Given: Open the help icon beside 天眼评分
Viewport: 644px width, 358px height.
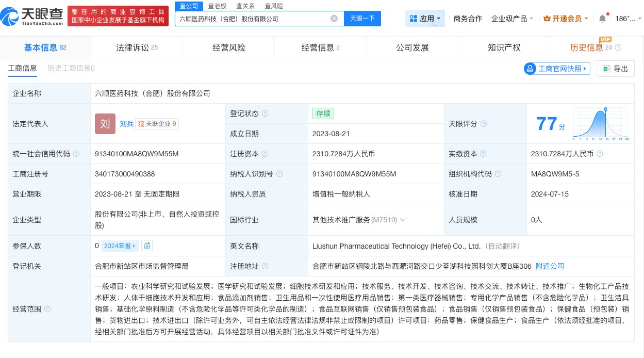Looking at the screenshot, I should point(483,124).
